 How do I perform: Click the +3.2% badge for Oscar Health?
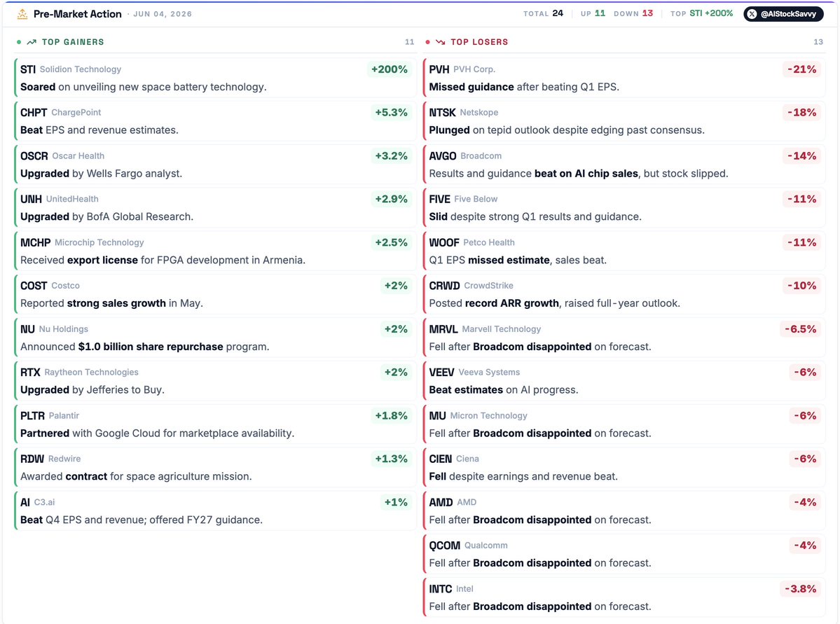pyautogui.click(x=391, y=156)
